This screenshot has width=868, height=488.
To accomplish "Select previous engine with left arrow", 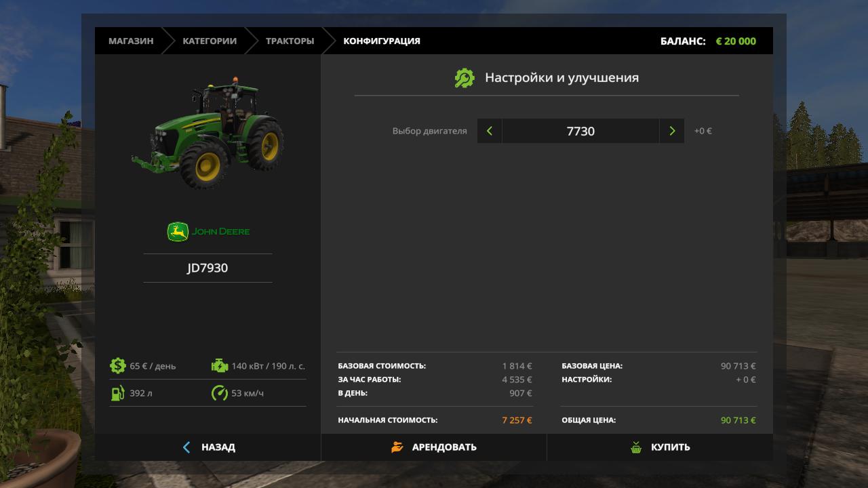I will coord(490,131).
